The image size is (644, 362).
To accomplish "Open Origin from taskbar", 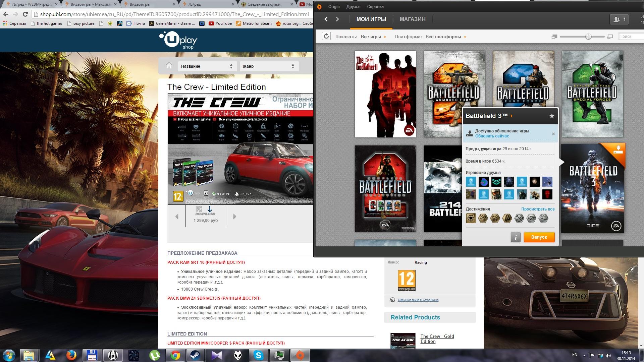I will pyautogui.click(x=300, y=355).
